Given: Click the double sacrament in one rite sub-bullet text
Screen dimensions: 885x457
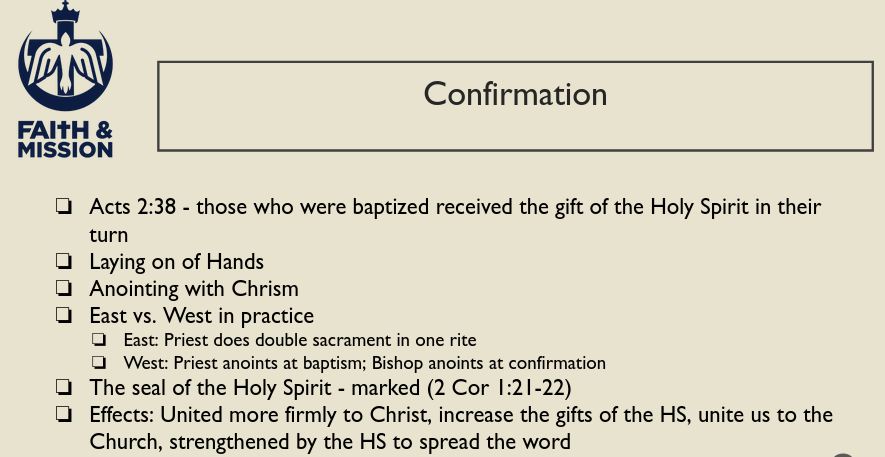Looking at the screenshot, I should (300, 341).
